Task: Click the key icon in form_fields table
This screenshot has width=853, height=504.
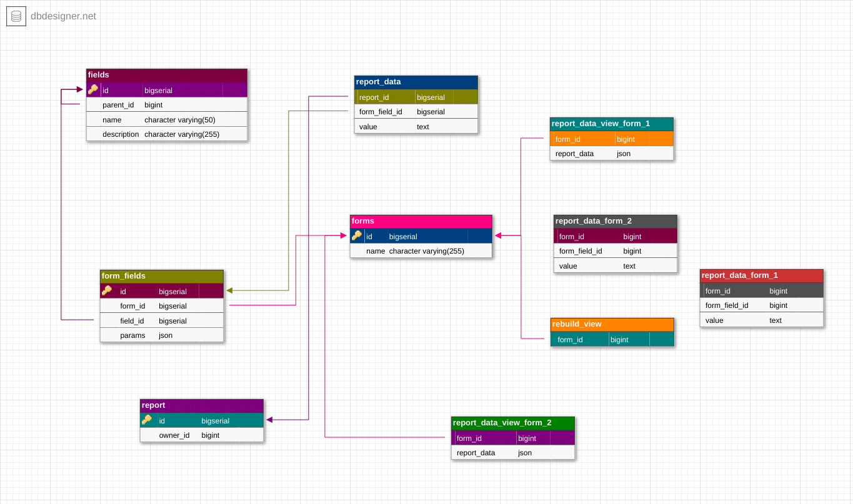Action: pyautogui.click(x=106, y=290)
